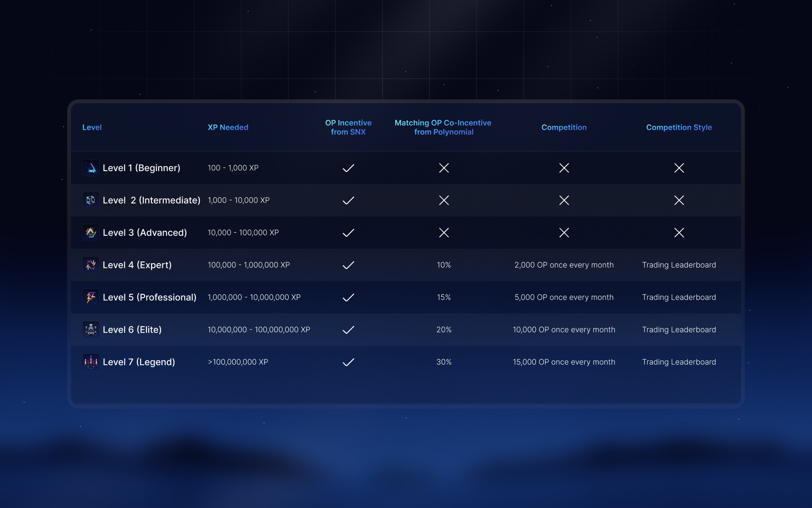Image resolution: width=812 pixels, height=508 pixels.
Task: Click the Level 4 Expert badge icon
Action: point(91,265)
